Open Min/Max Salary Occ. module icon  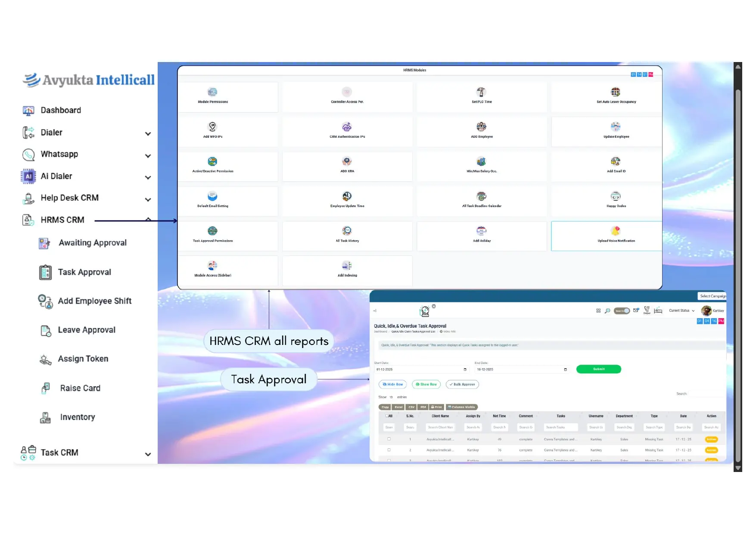coord(481,161)
